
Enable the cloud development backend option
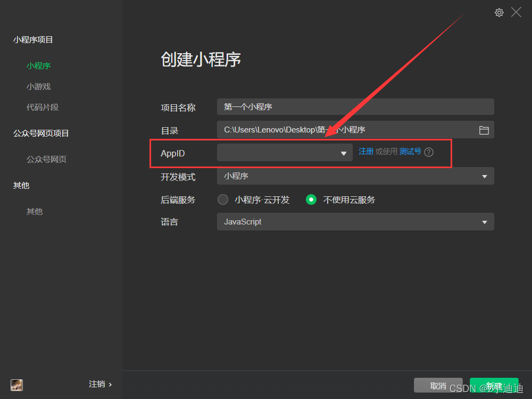(222, 199)
